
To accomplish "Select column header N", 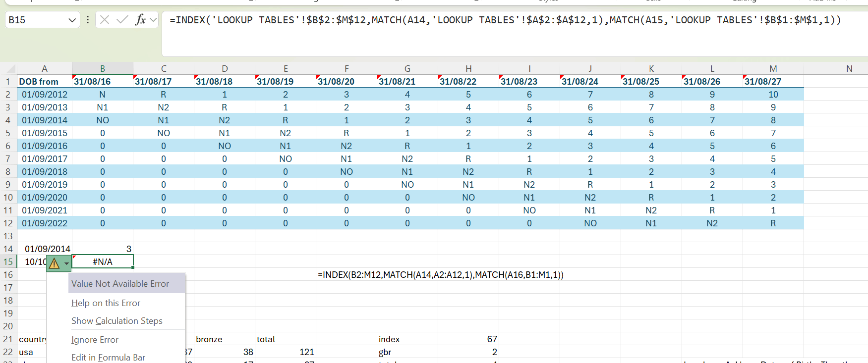I will pyautogui.click(x=849, y=69).
